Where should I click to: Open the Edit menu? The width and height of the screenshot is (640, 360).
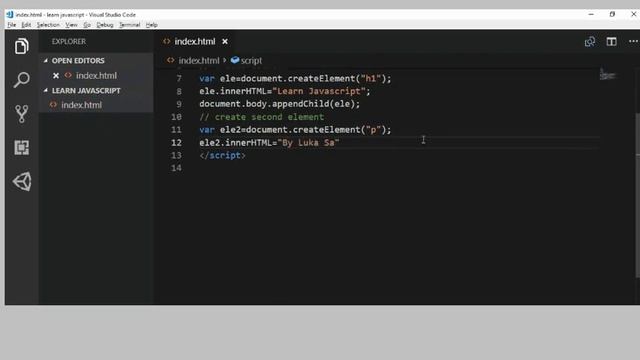[x=26, y=25]
